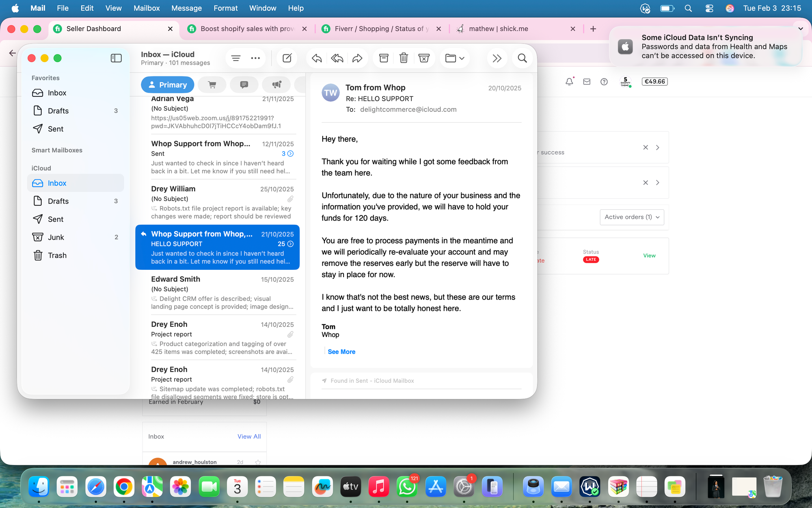
Task: Open the Mailbox menu
Action: [147, 8]
